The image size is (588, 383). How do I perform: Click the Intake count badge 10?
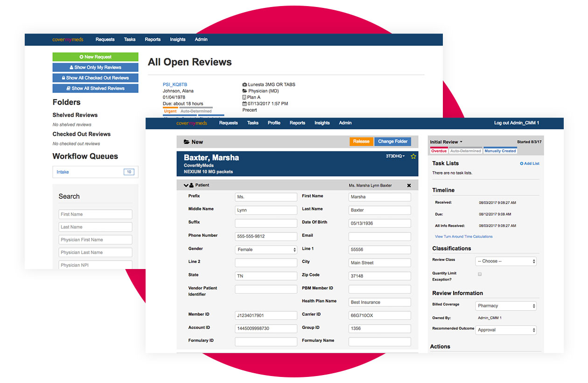129,172
